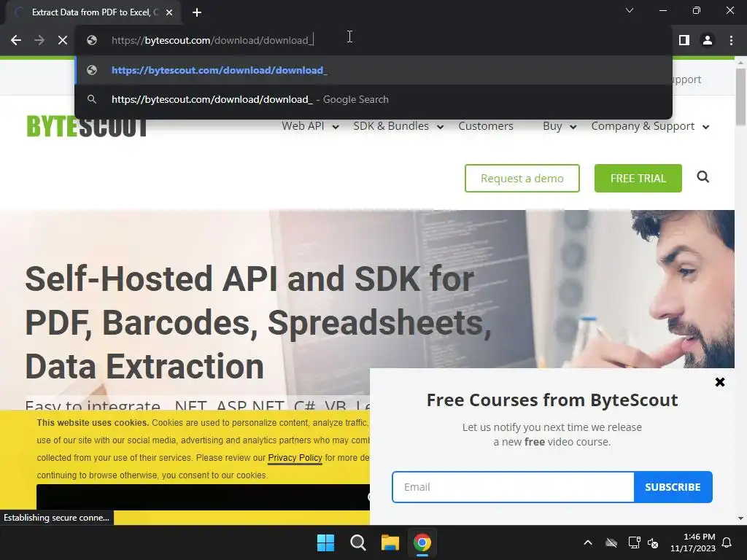Viewport: 747px width, 560px height.
Task: Click the scrollbar down arrow
Action: pyautogui.click(x=740, y=518)
